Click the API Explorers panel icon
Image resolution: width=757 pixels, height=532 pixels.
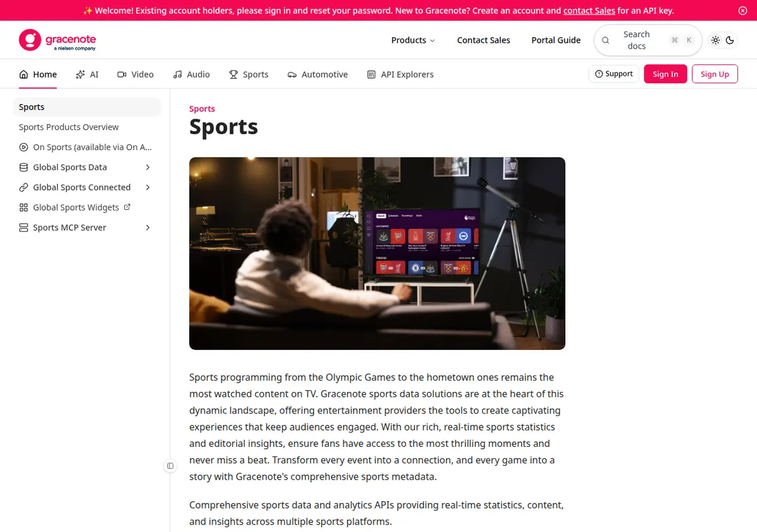pos(372,74)
